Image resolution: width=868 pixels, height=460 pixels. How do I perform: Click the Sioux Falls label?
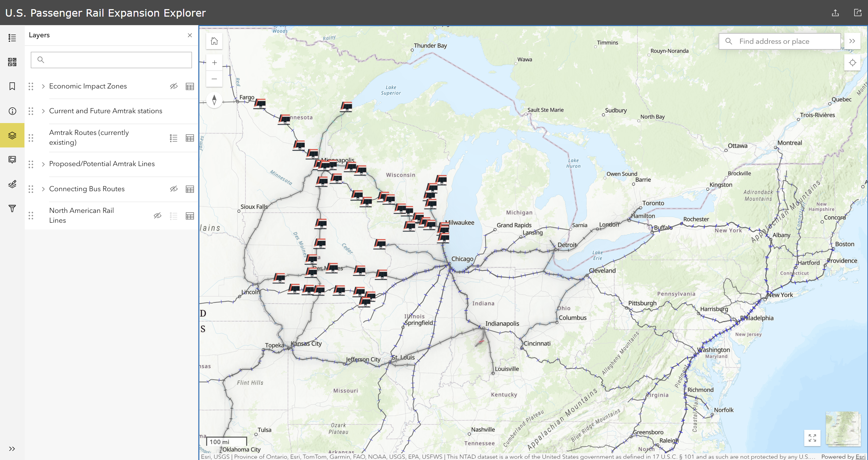(x=254, y=206)
